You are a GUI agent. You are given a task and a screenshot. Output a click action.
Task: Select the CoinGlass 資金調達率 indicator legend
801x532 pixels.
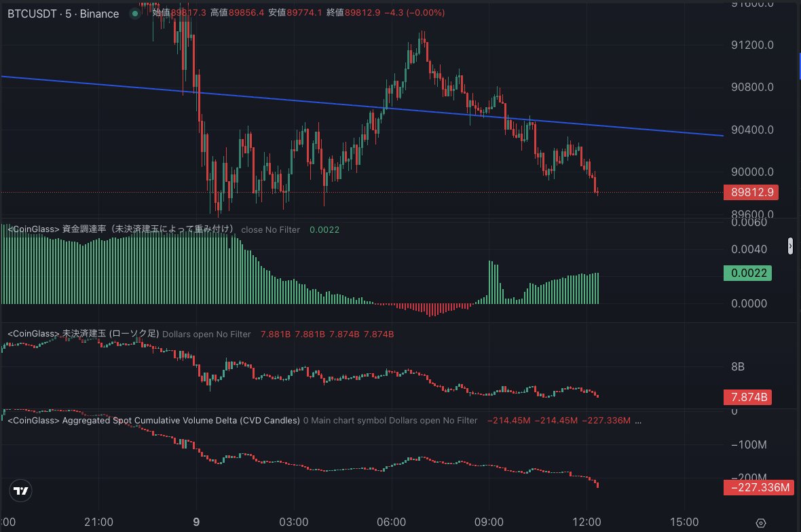120,229
